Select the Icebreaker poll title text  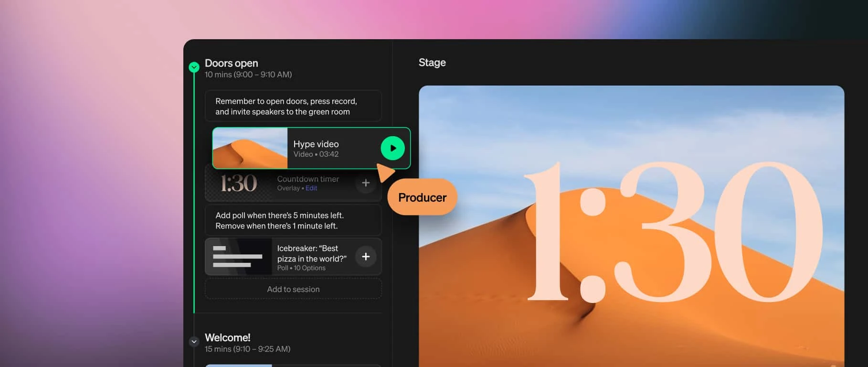pos(312,253)
